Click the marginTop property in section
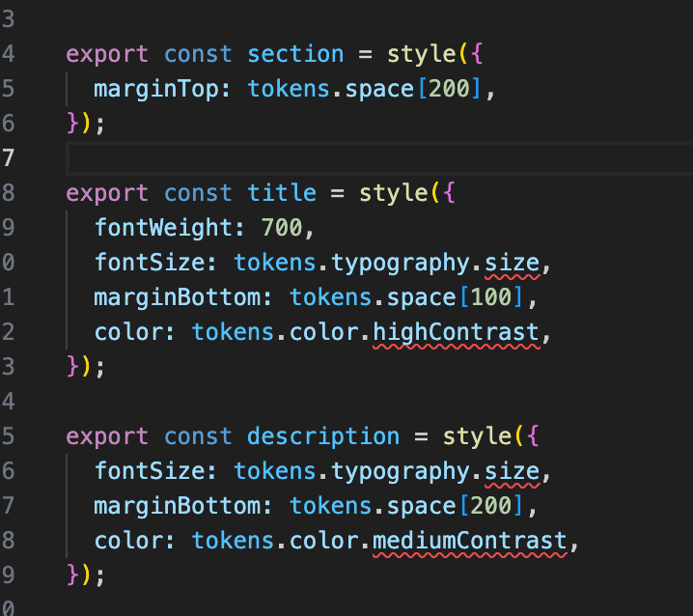Image resolution: width=693 pixels, height=616 pixels. coord(156,90)
